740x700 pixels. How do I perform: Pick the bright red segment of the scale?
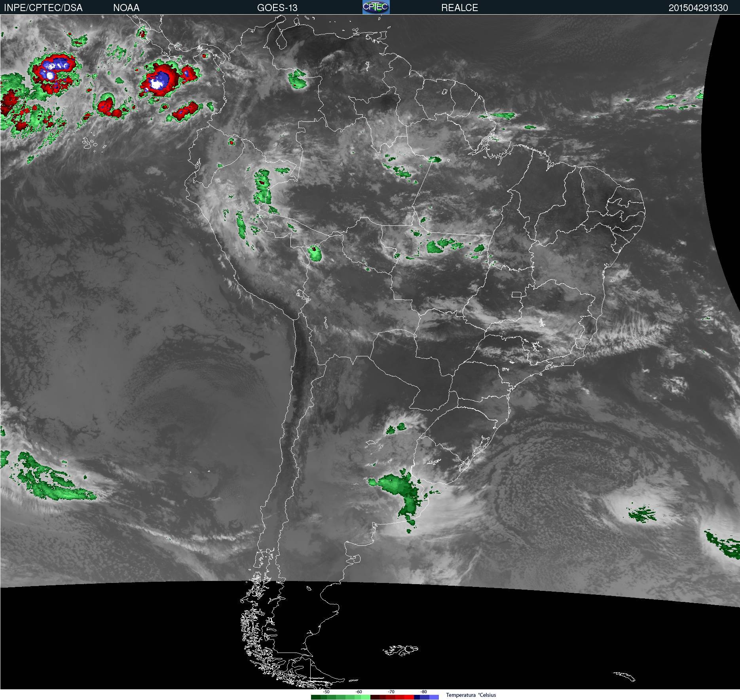(409, 697)
